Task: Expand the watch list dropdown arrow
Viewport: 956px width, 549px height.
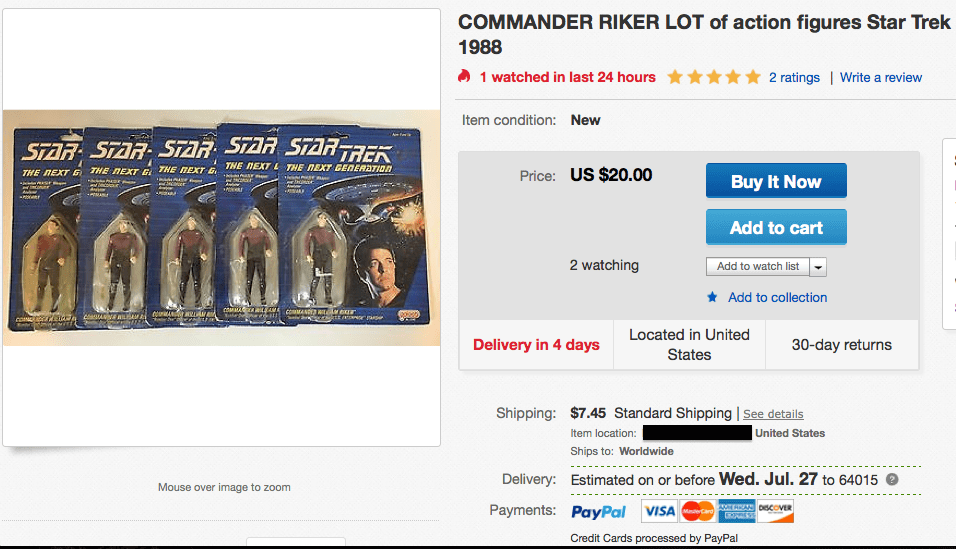Action: 818,267
